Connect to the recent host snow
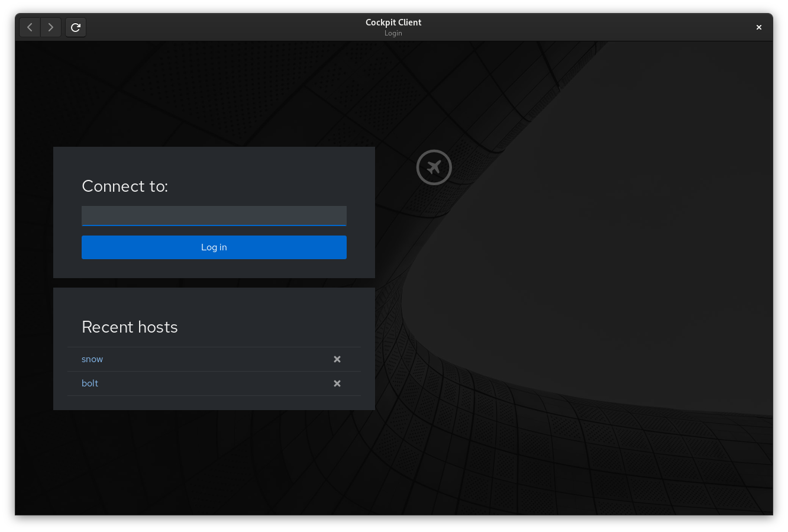Screen dimensions: 788x532 coord(92,359)
